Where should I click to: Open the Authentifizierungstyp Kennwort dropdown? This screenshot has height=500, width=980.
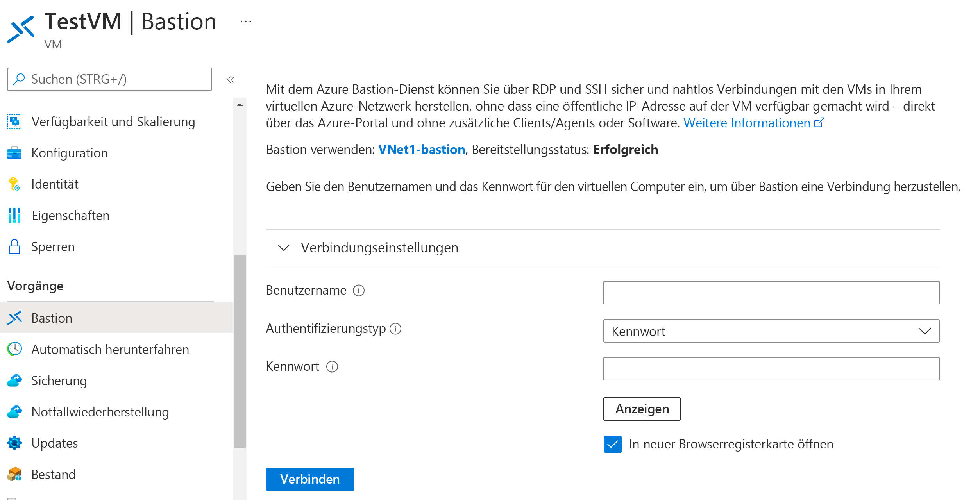pyautogui.click(x=771, y=331)
